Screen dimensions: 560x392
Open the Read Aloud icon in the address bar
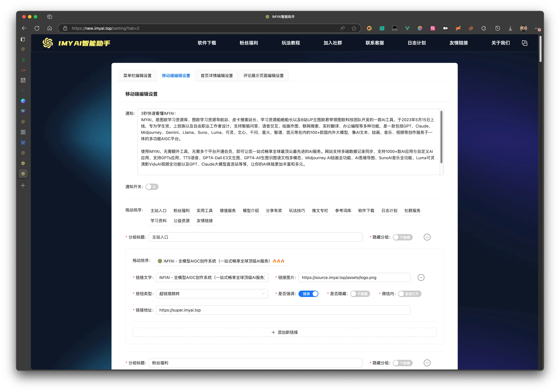click(x=342, y=28)
